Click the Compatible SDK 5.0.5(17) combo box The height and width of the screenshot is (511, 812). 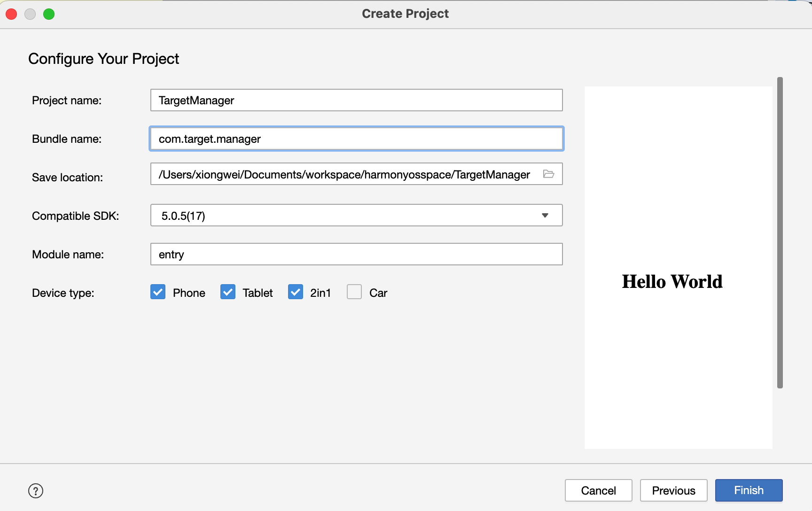(x=348, y=216)
